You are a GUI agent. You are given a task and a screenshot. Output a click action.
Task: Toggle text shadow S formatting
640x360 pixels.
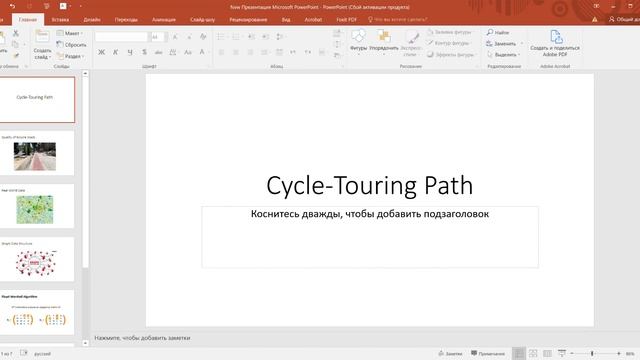144,52
